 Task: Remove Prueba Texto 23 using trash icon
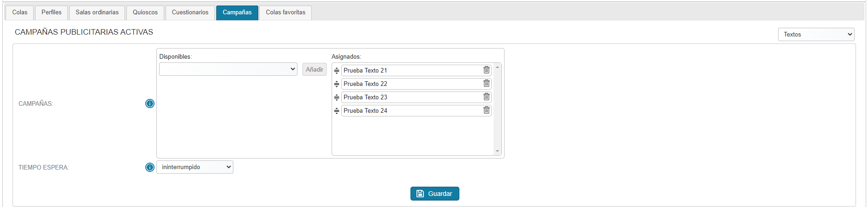[486, 97]
